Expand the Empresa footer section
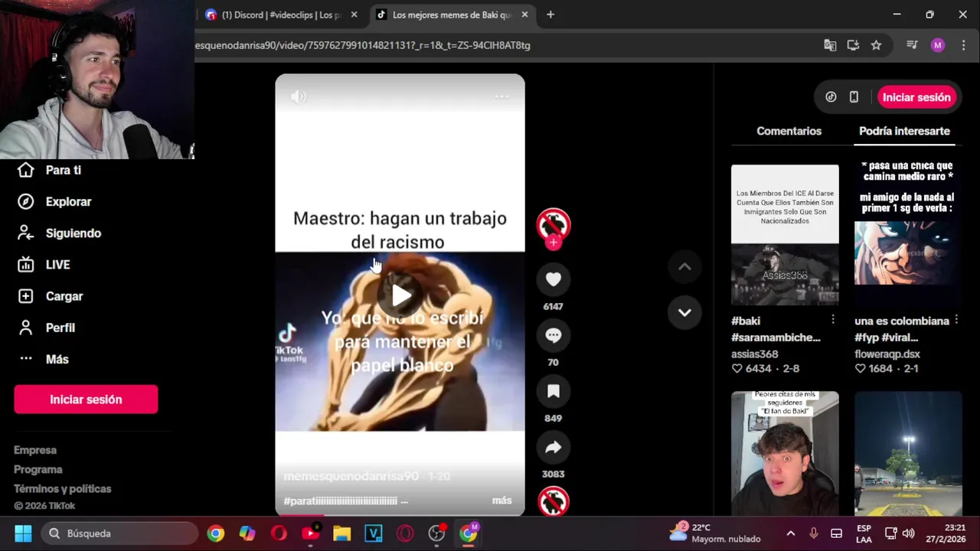This screenshot has width=980, height=551. click(35, 450)
